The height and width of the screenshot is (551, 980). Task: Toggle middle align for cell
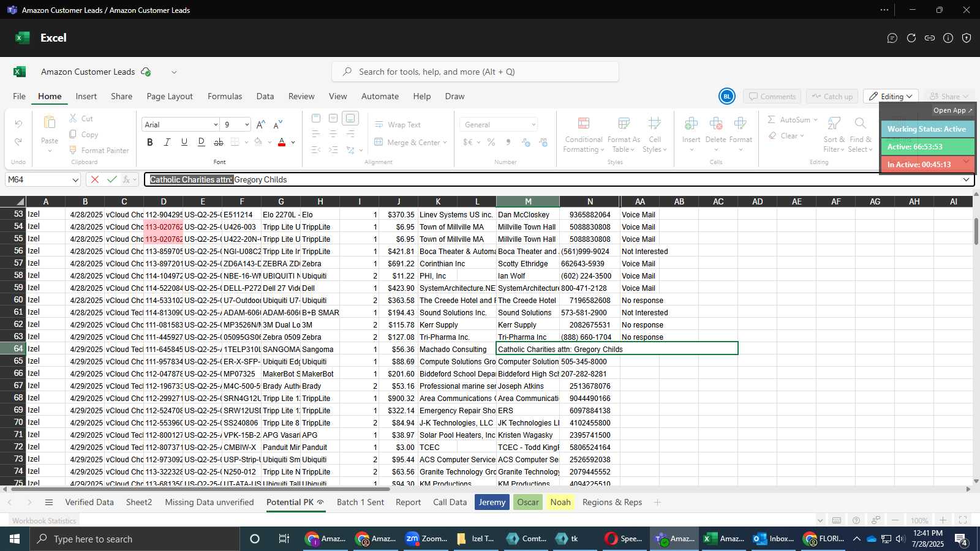tap(333, 118)
